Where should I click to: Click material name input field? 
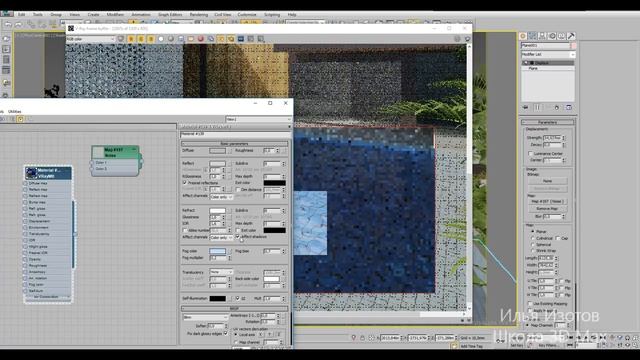point(235,134)
